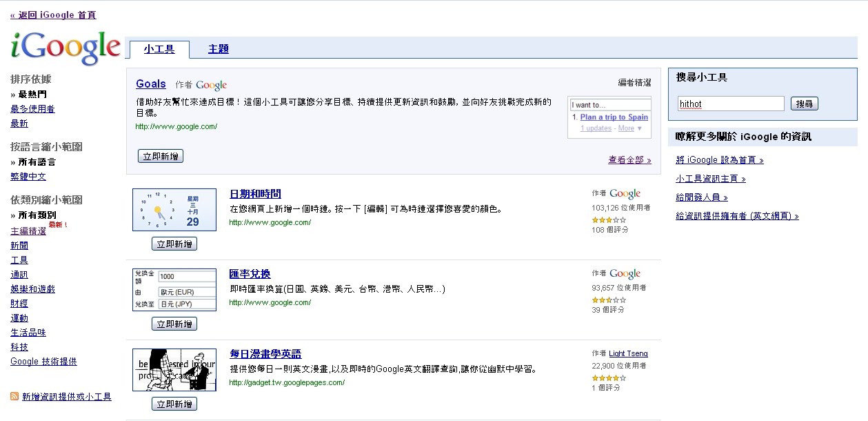Click the Google author logo for 匯率兌換

point(625,274)
